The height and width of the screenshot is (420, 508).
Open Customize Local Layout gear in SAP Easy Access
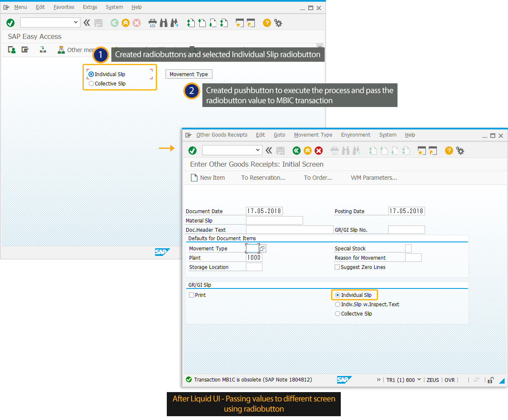tap(278, 23)
